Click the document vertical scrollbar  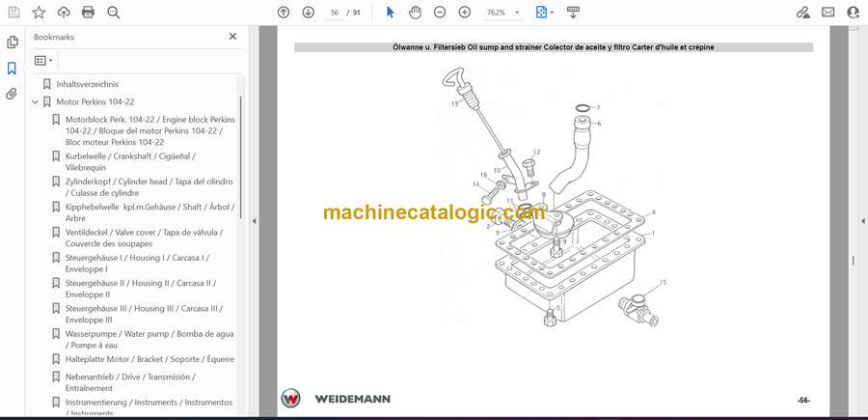tap(854, 261)
